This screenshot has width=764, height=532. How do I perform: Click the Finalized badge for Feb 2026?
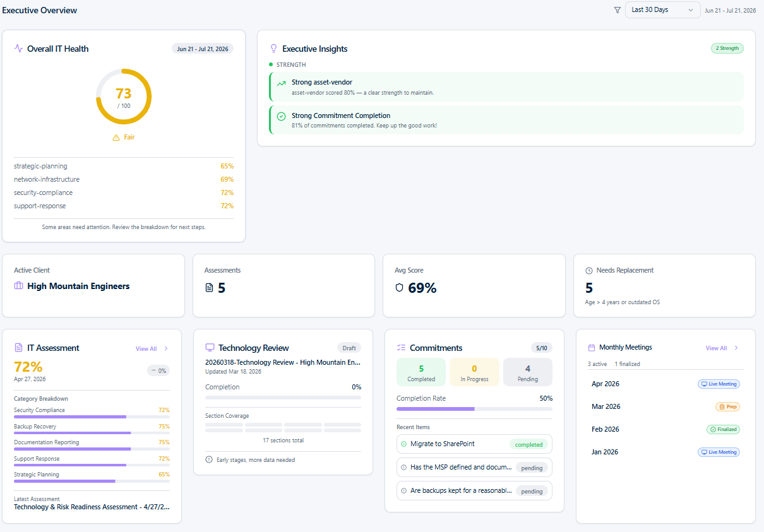[x=723, y=429]
